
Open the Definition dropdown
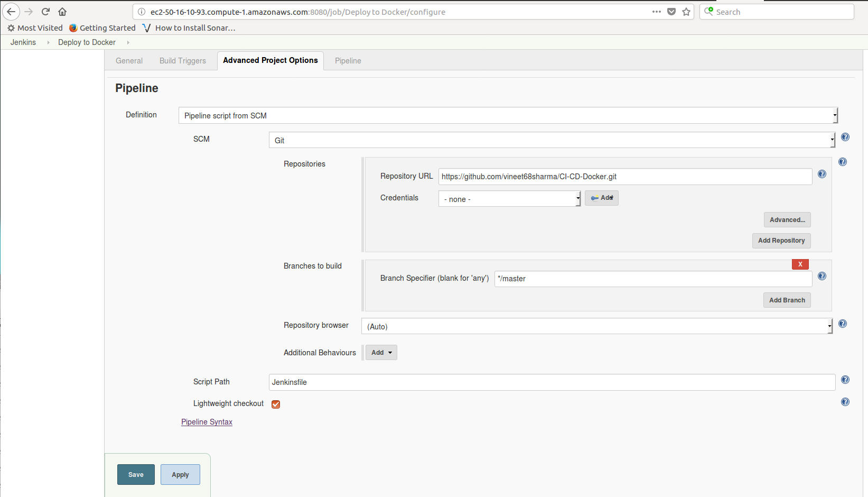pos(508,115)
